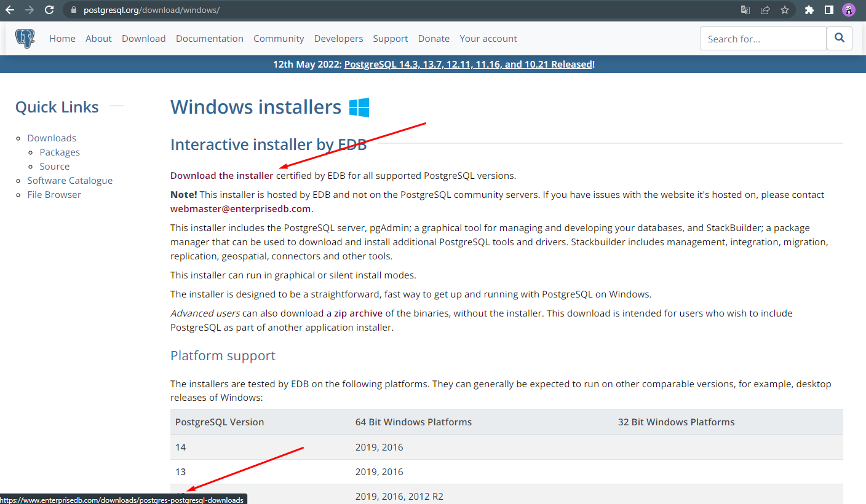The height and width of the screenshot is (504, 866).
Task: Click the zip archive link
Action: [x=358, y=313]
